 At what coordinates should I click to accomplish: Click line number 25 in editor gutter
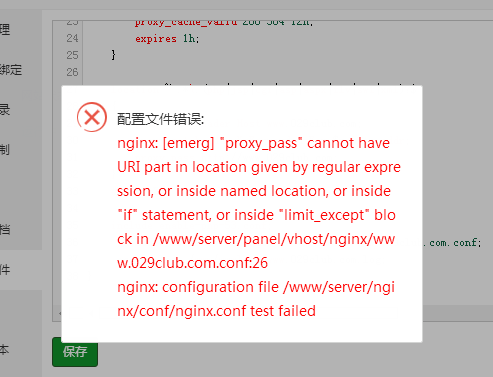coord(72,55)
